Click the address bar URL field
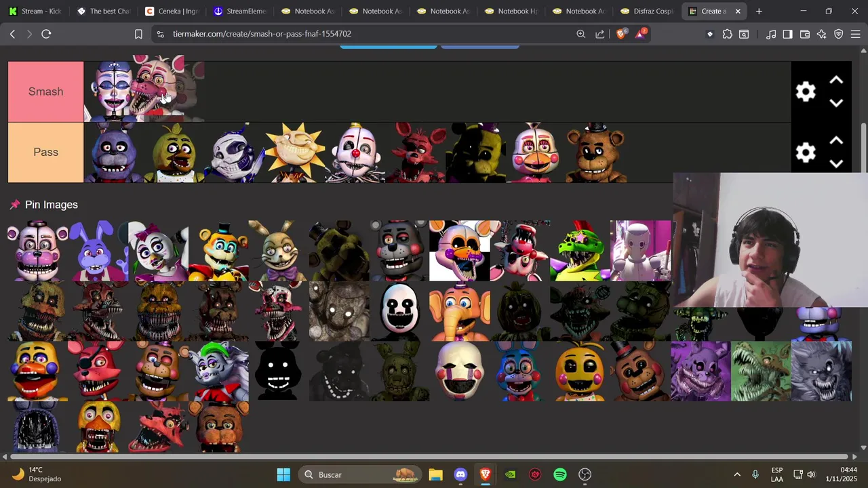Screen dimensions: 868x488 [x=366, y=34]
